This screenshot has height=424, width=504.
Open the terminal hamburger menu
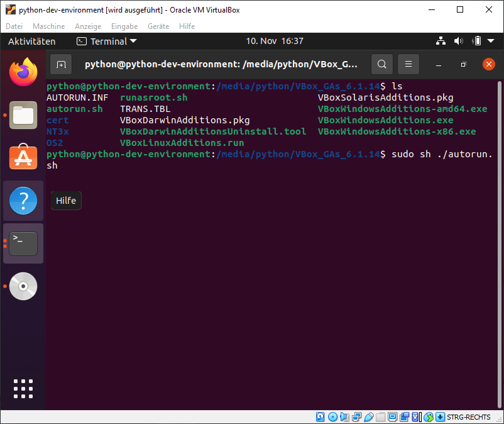coord(408,64)
